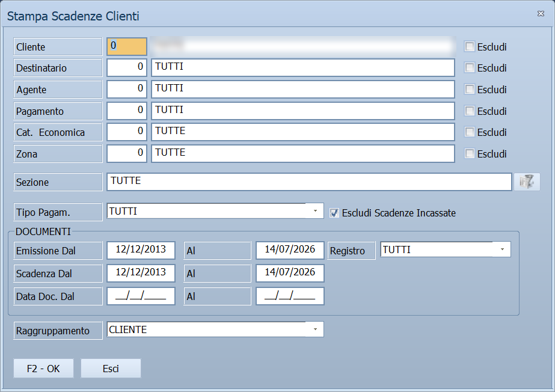Check Escludi on the Pagamento row
The image size is (555, 392).
[x=470, y=111]
